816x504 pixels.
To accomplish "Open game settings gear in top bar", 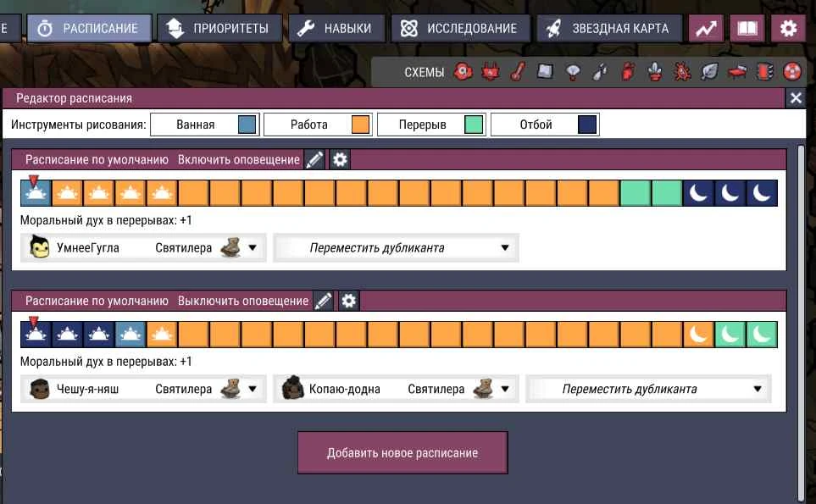I will tap(788, 28).
